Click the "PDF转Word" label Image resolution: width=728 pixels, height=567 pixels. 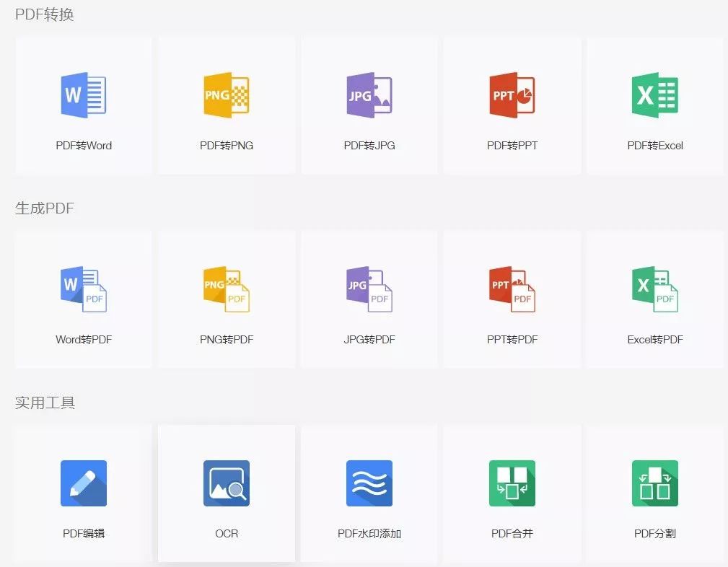[84, 145]
